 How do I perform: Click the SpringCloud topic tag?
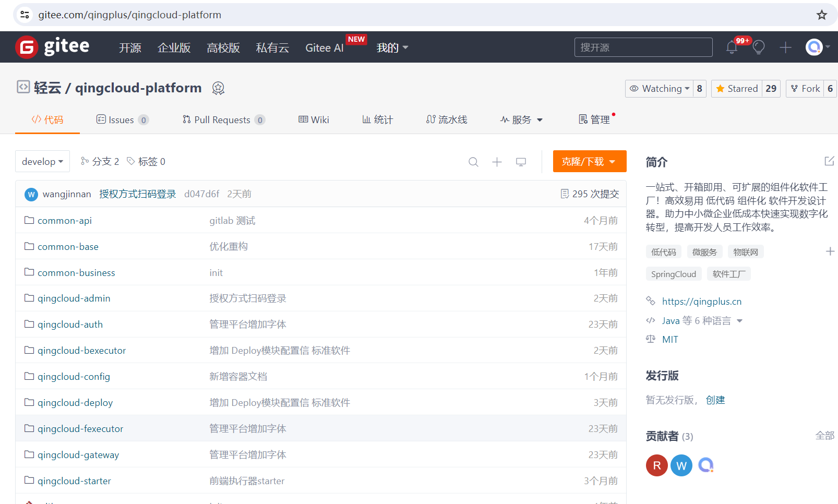(674, 274)
